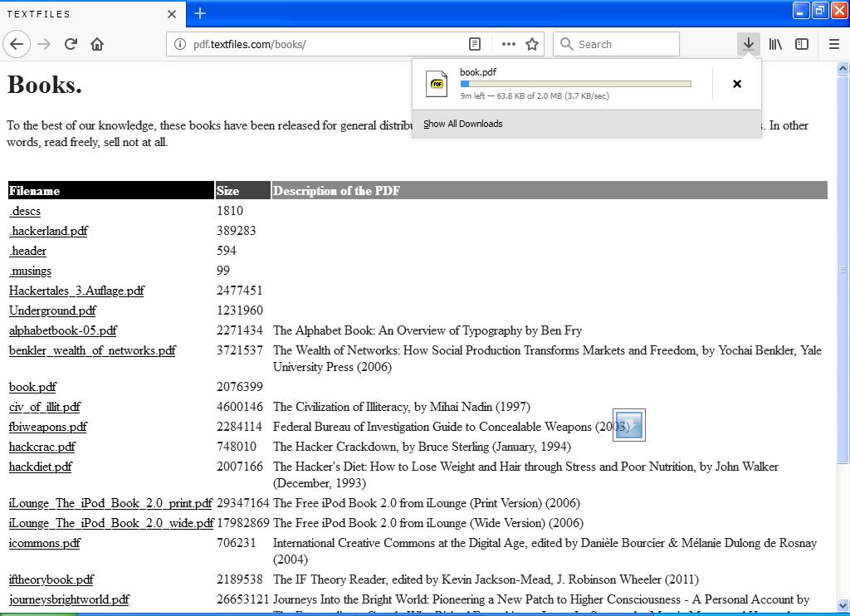
Task: Click the downloads arrow toolbar button
Action: pyautogui.click(x=748, y=44)
